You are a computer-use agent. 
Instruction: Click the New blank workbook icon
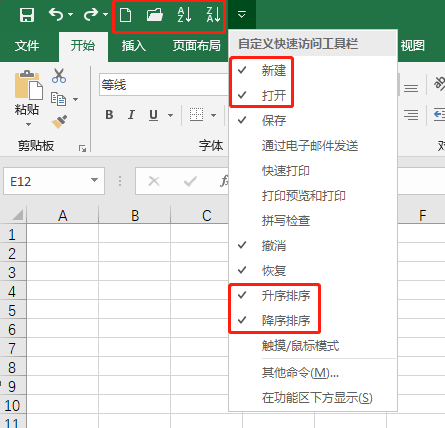click(125, 15)
